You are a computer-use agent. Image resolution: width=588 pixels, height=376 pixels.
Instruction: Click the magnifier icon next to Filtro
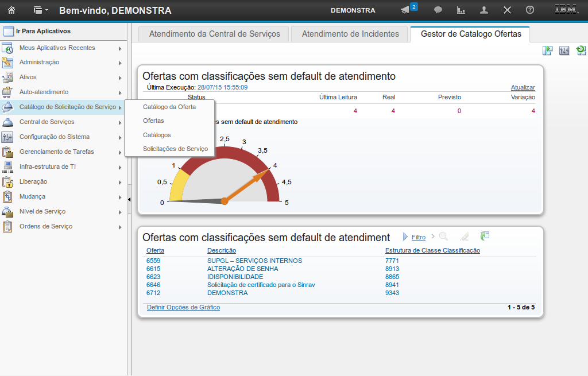(x=443, y=236)
